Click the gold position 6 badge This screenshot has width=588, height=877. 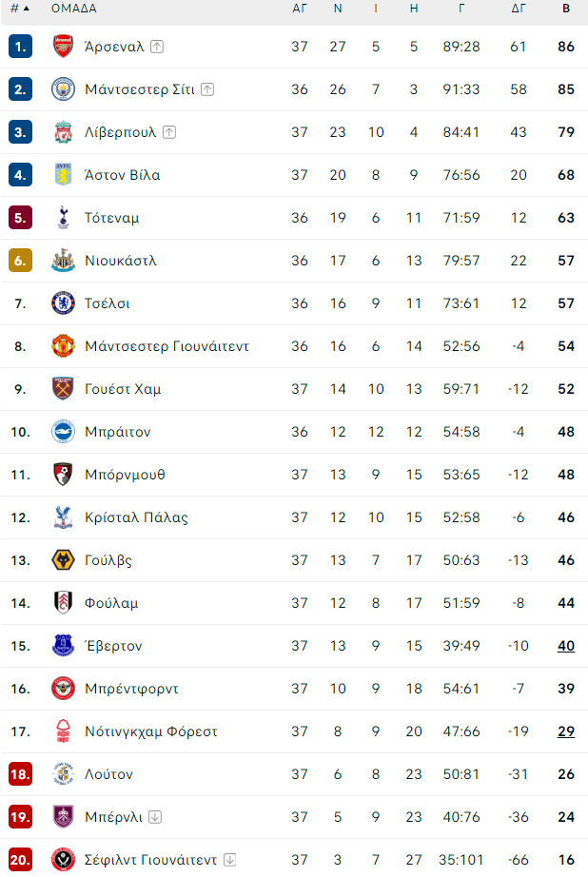pyautogui.click(x=20, y=261)
